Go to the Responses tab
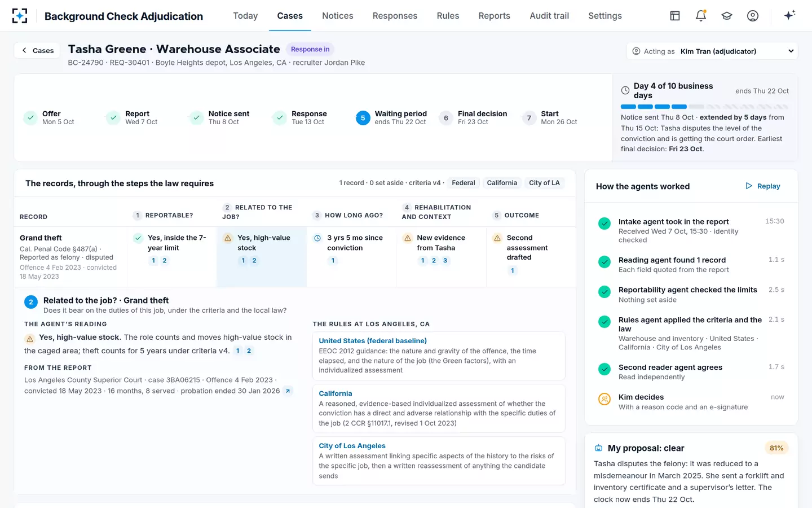Image resolution: width=812 pixels, height=508 pixels. point(395,16)
